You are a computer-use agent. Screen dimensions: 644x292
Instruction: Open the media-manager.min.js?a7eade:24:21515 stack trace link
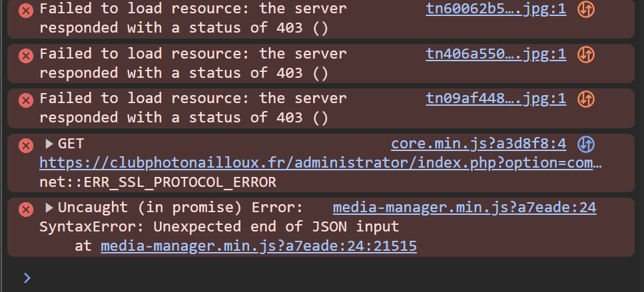click(258, 247)
